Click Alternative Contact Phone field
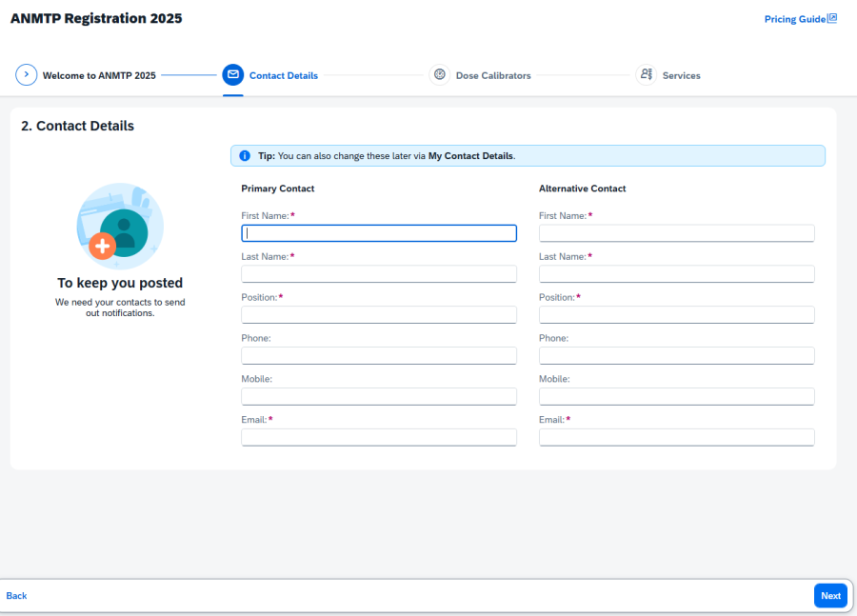The width and height of the screenshot is (857, 616). click(676, 355)
